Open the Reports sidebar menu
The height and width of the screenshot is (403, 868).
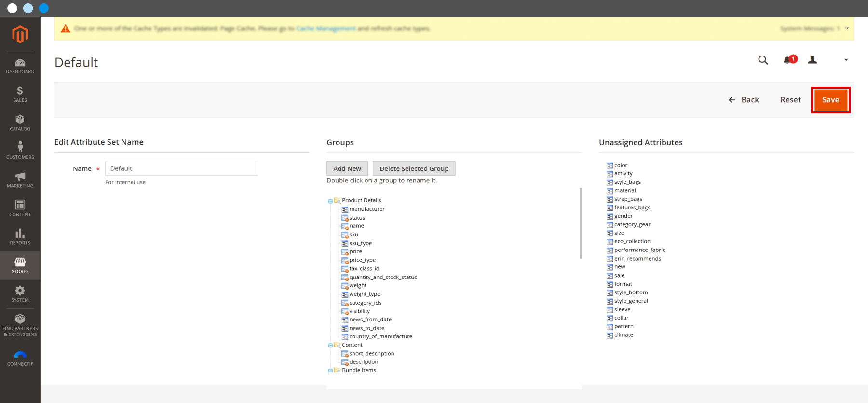coord(20,237)
